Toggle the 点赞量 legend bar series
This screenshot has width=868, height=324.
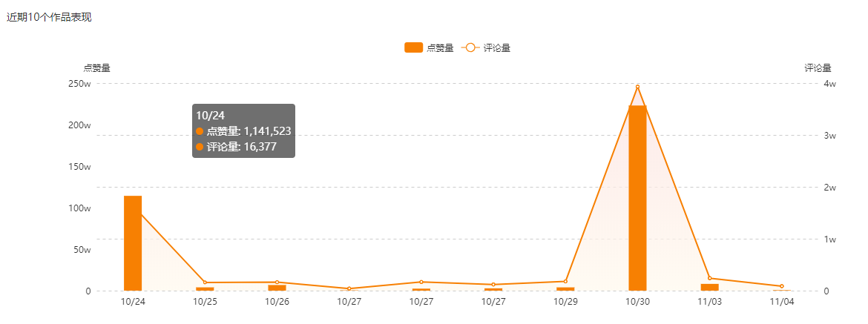pyautogui.click(x=429, y=48)
